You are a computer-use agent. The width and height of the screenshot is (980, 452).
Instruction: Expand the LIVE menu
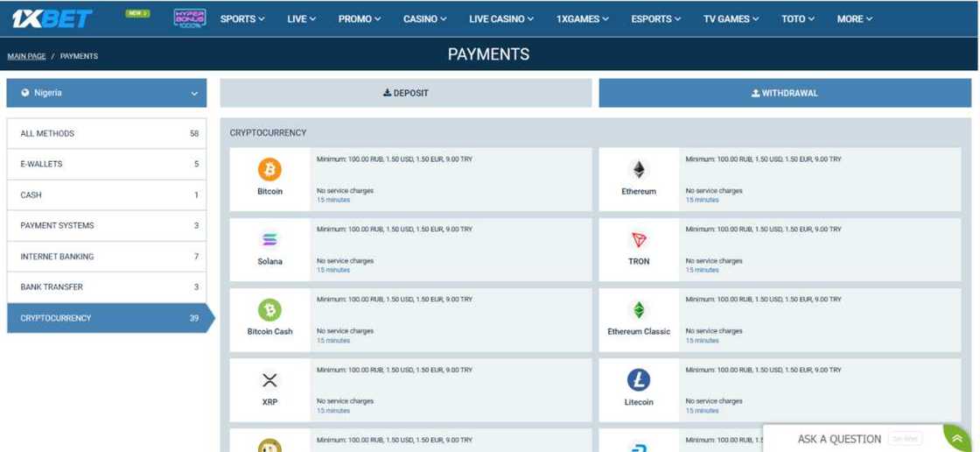coord(301,18)
